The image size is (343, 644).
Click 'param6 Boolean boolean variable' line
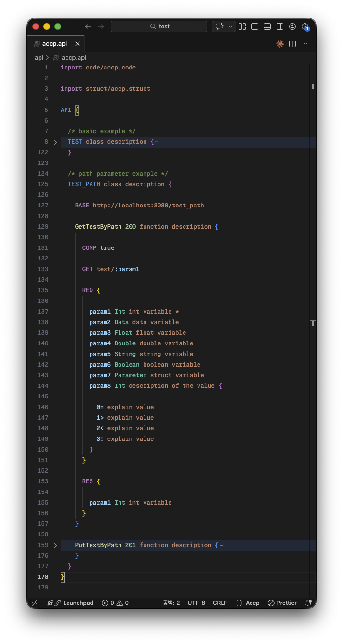coord(145,365)
